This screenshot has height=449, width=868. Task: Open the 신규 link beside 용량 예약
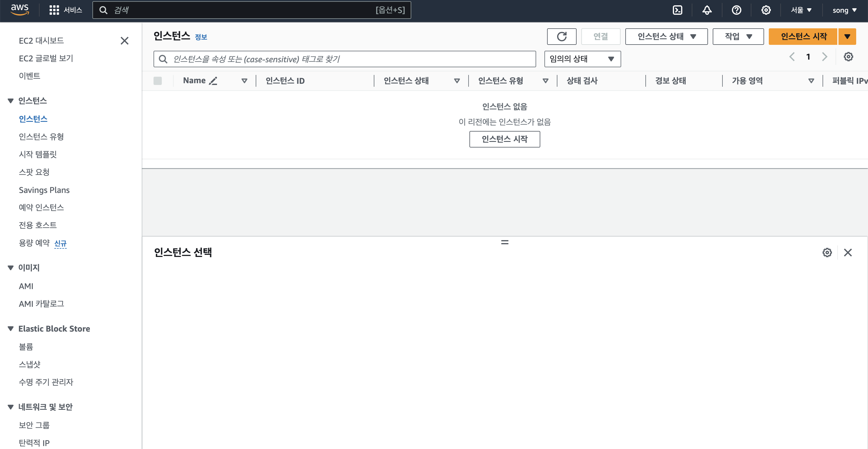60,243
